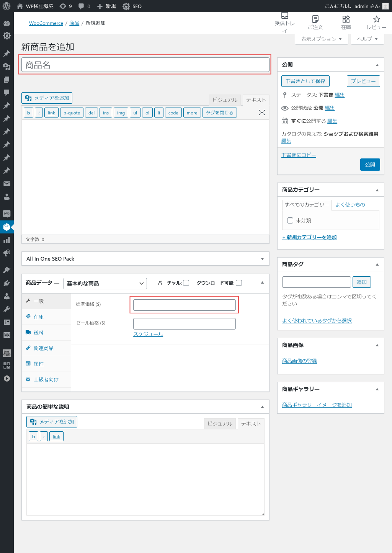Toggle fullscreen editor mode icon
The width and height of the screenshot is (392, 553).
[262, 113]
